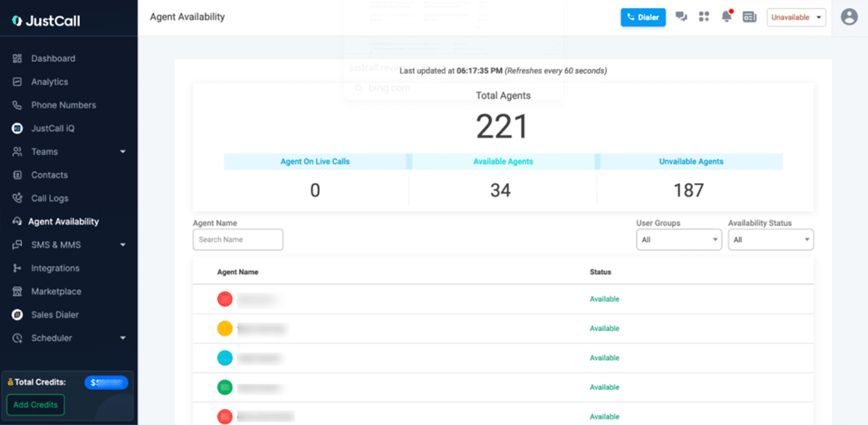Click the Sales Dialer sidebar icon
Viewport: 868px width, 425px height.
(17, 315)
